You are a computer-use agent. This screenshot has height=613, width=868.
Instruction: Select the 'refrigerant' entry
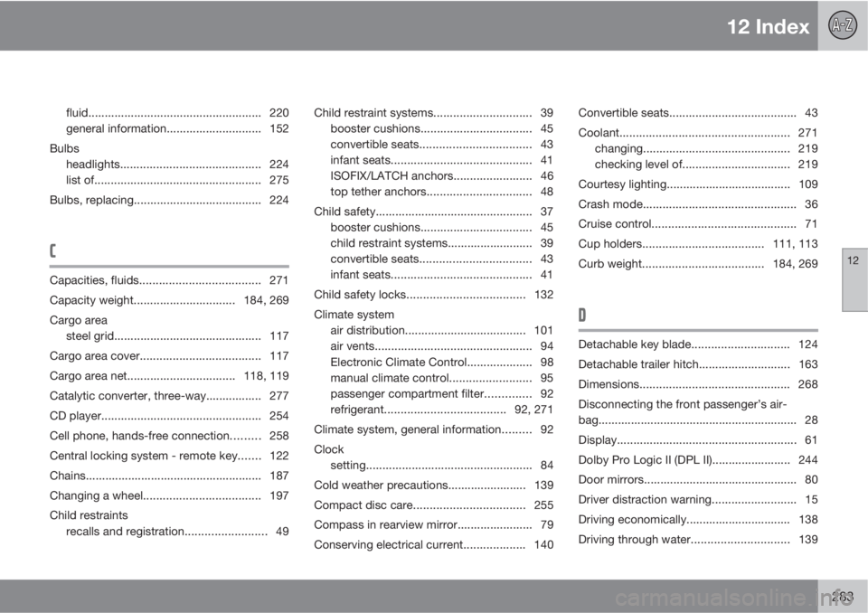click(x=442, y=410)
